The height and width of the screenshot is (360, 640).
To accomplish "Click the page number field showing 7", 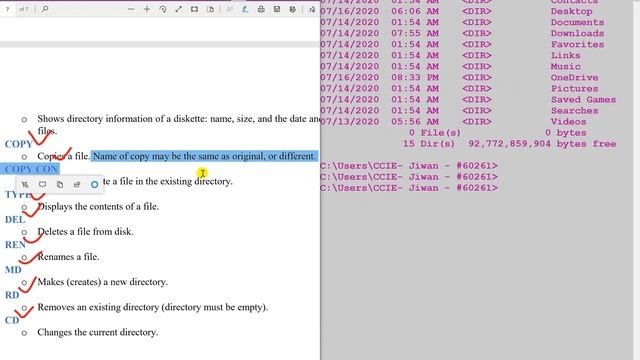I will click(7, 9).
